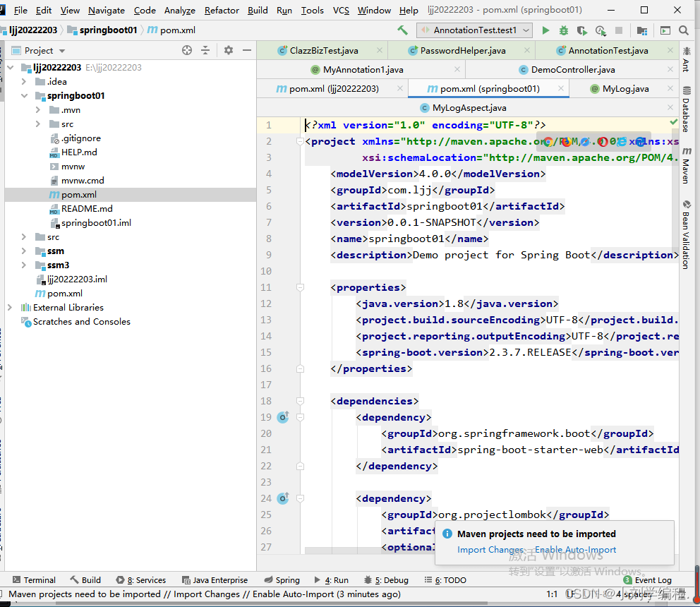This screenshot has width=700, height=607.
Task: Expand the .mvn folder
Action: pyautogui.click(x=38, y=110)
